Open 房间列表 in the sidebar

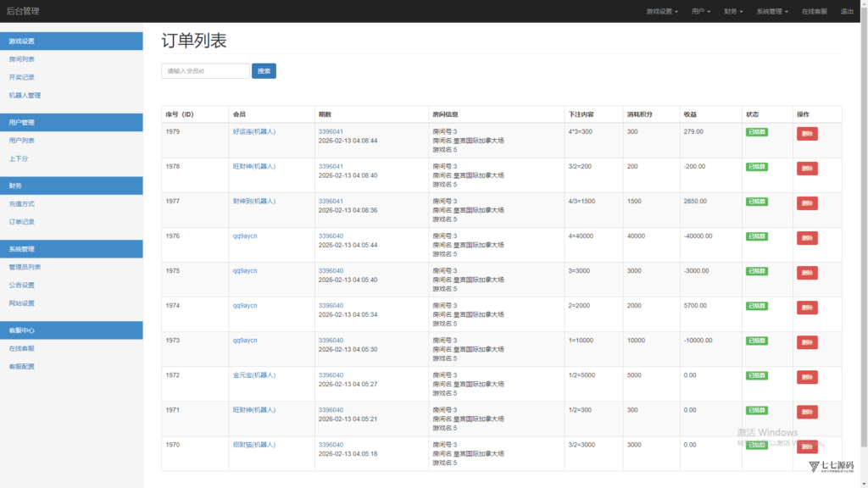[x=22, y=59]
